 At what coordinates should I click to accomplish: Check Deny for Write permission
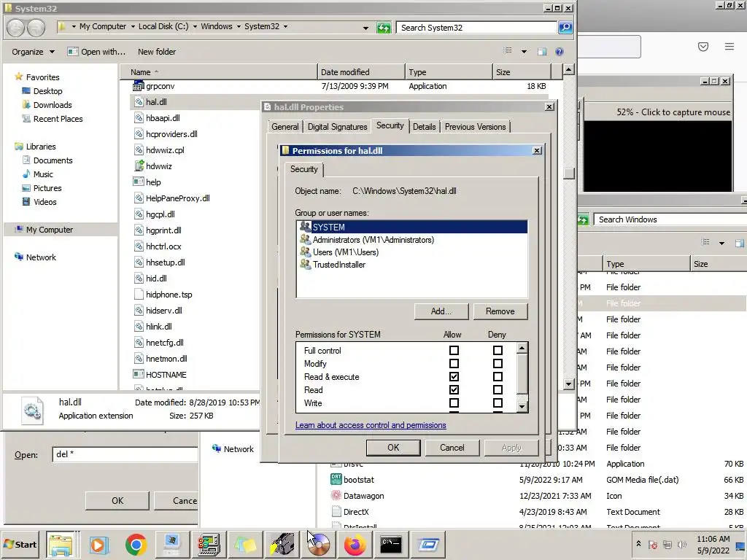click(498, 403)
